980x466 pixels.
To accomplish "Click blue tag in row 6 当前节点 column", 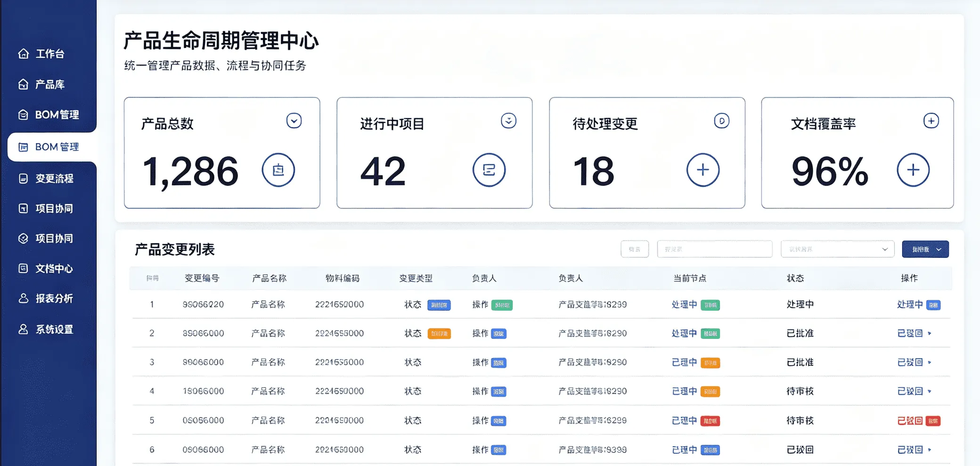I will [710, 450].
